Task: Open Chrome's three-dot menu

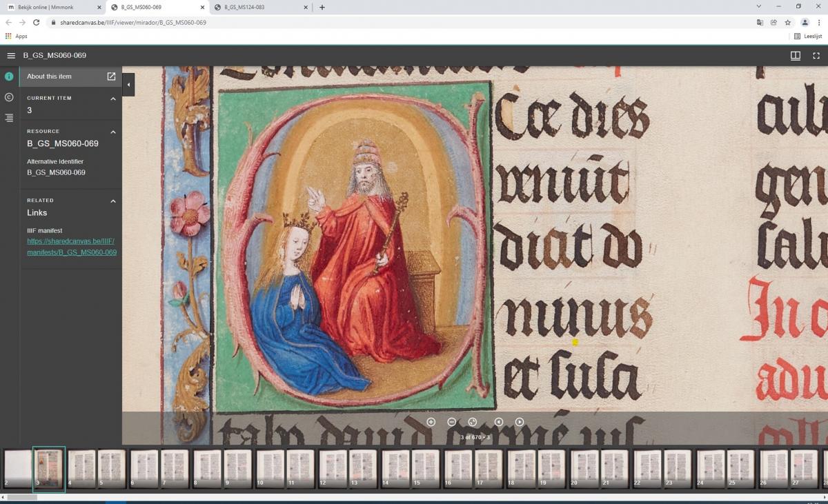Action: [819, 22]
